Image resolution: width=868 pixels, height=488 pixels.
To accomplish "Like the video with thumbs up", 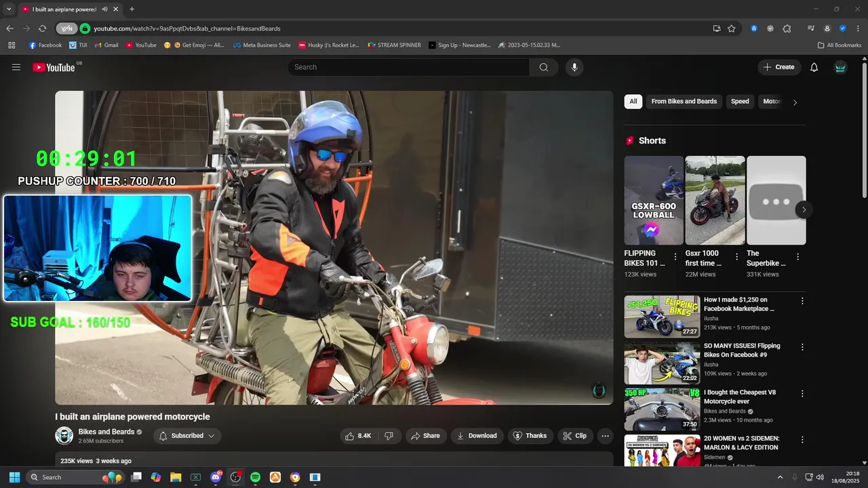I will coord(357,436).
